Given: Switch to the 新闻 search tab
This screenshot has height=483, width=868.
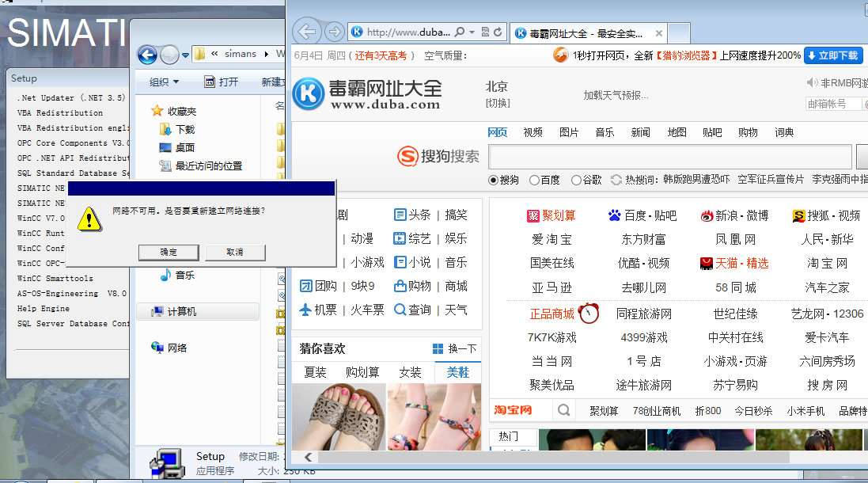Looking at the screenshot, I should (x=640, y=132).
